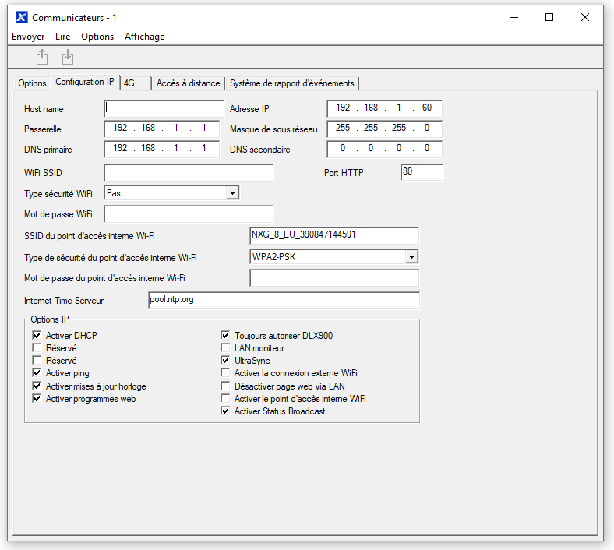Switch to the 4G tab

135,83
